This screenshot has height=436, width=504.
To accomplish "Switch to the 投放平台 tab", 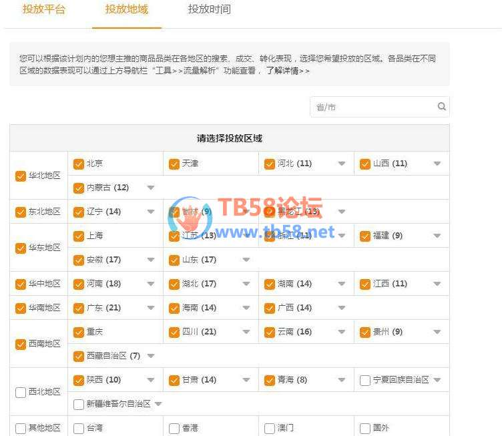I will pyautogui.click(x=44, y=9).
